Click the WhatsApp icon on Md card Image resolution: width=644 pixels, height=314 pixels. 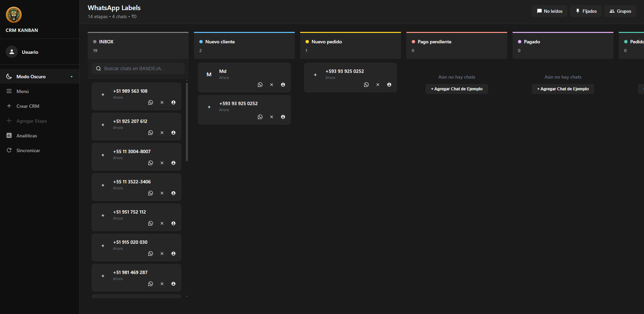[260, 85]
